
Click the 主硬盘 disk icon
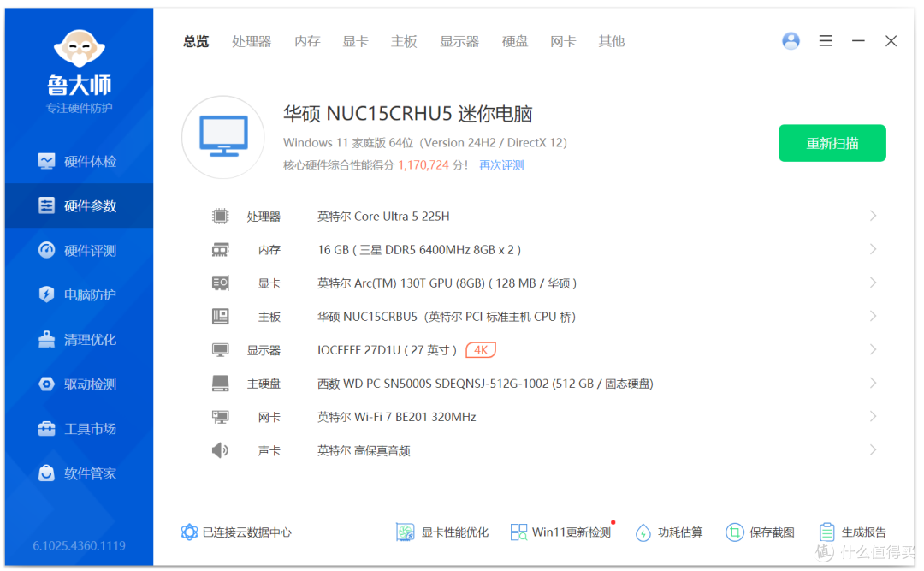tap(220, 384)
